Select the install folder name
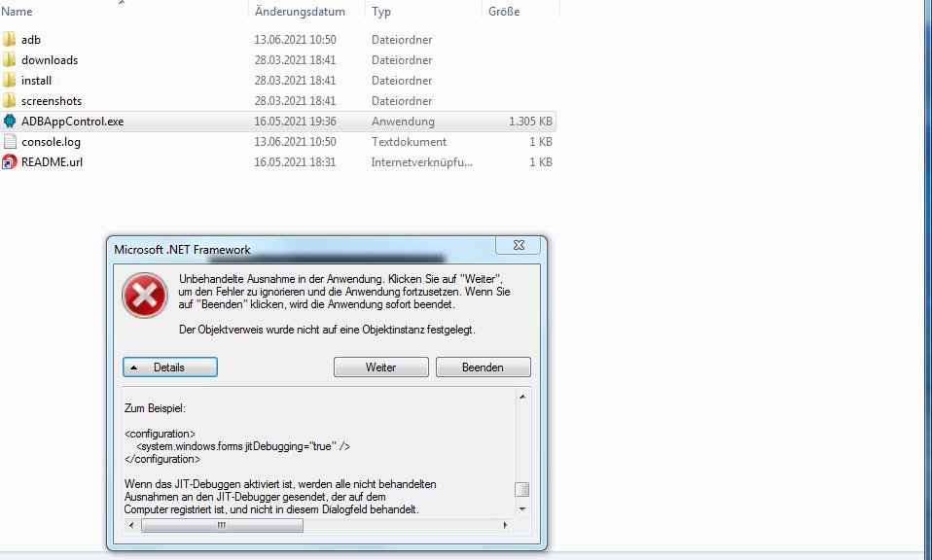 tap(36, 80)
